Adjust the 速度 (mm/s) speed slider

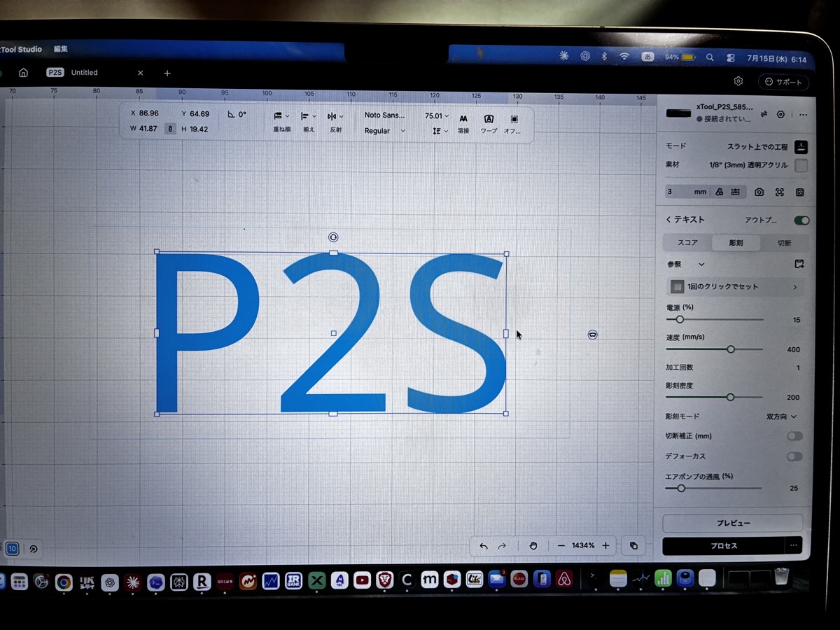[x=715, y=349]
